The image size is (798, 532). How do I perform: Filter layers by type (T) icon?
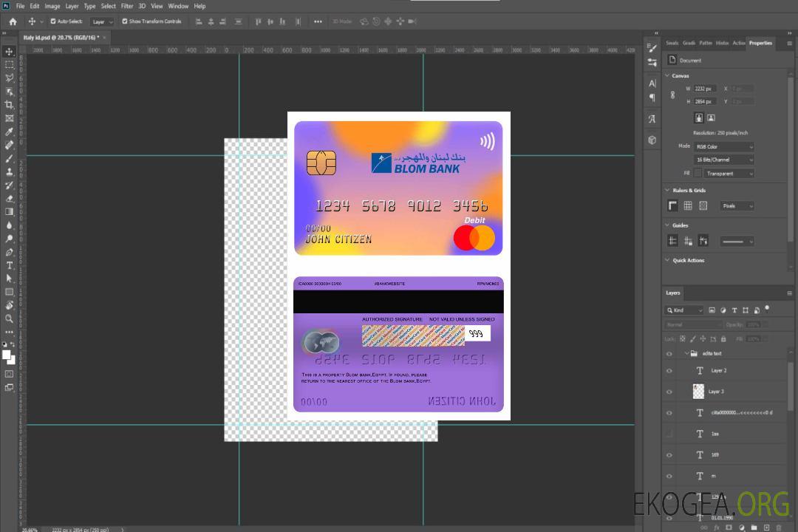(734, 310)
